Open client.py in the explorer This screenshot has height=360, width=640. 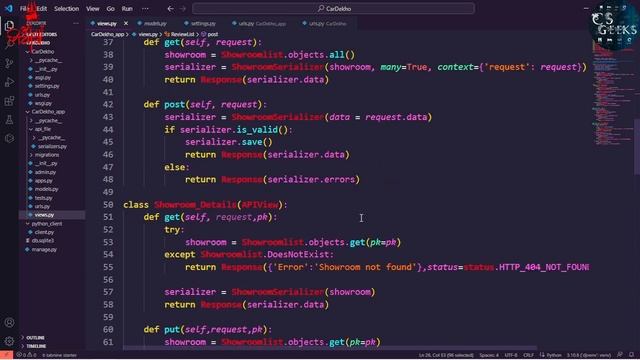pyautogui.click(x=42, y=232)
